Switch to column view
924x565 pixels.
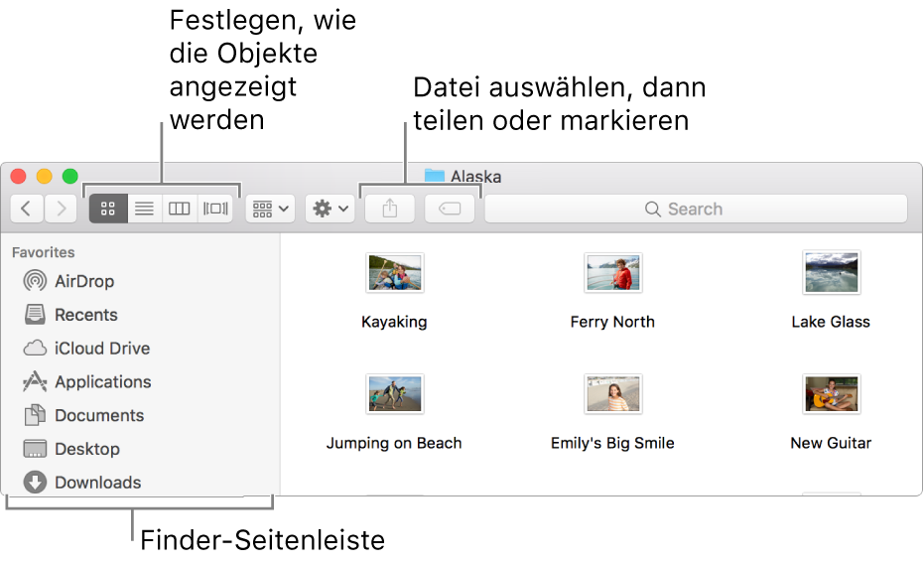pyautogui.click(x=179, y=209)
